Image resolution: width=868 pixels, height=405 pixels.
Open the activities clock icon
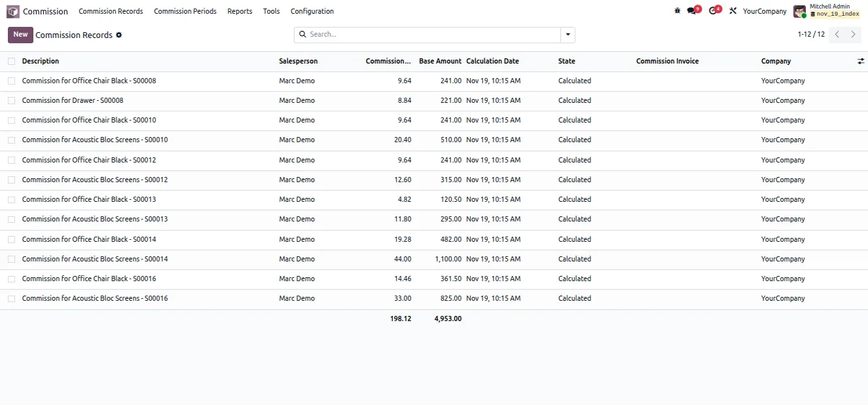click(714, 11)
